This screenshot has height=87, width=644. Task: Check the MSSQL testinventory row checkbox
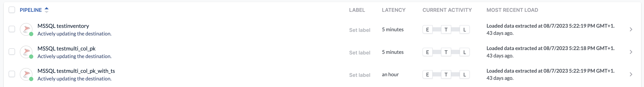click(12, 29)
